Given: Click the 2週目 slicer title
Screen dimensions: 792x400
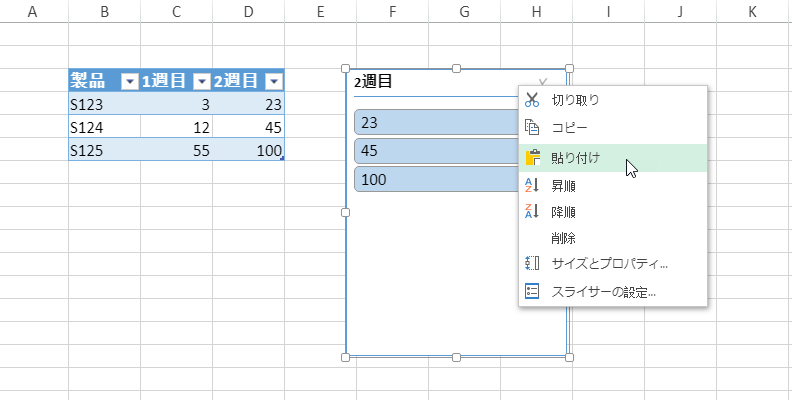Looking at the screenshot, I should 373,83.
